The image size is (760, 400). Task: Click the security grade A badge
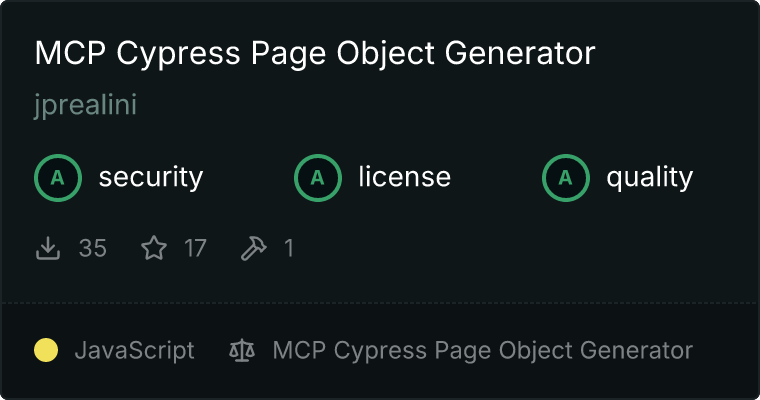(58, 178)
